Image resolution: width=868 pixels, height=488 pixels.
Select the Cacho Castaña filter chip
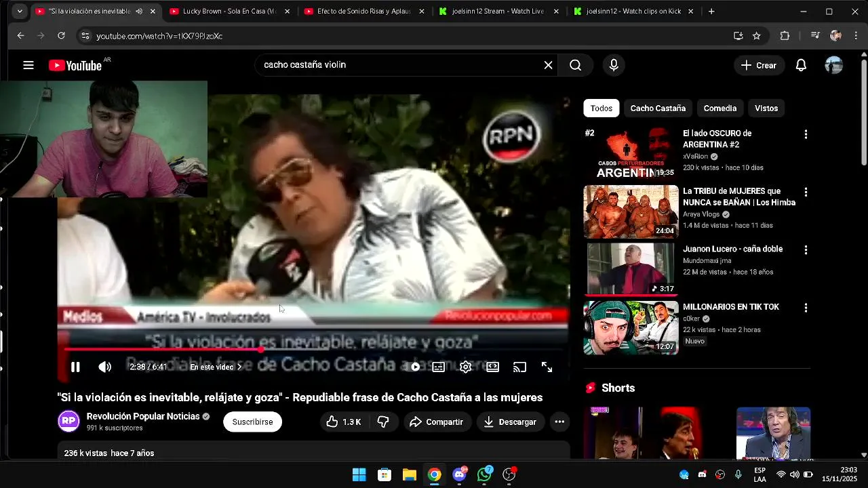tap(658, 108)
